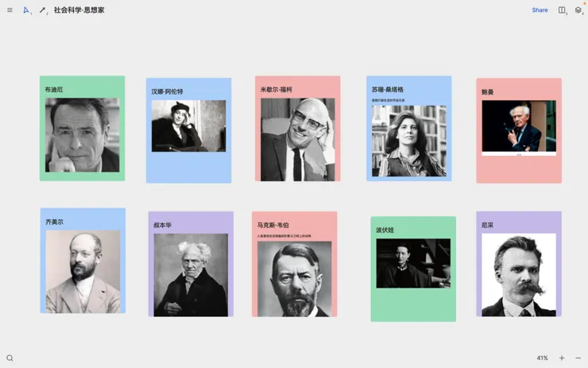Zoom out with the minus icon
The image size is (588, 368).
click(578, 358)
